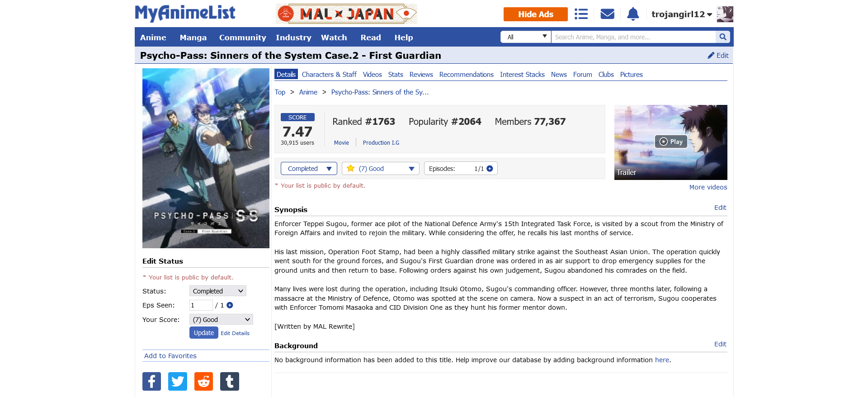Share on Tumblr icon
The width and height of the screenshot is (868, 397).
click(230, 381)
